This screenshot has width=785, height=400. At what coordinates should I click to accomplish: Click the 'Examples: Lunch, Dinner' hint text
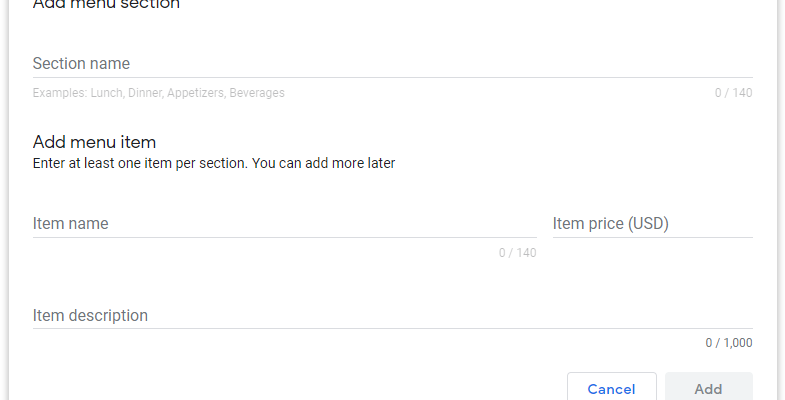[158, 93]
